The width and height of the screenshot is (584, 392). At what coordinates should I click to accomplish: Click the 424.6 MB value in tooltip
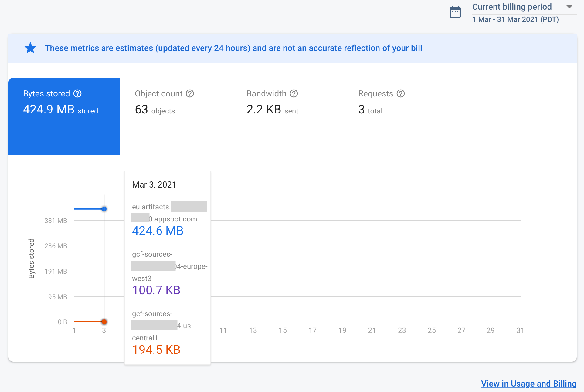tap(158, 231)
